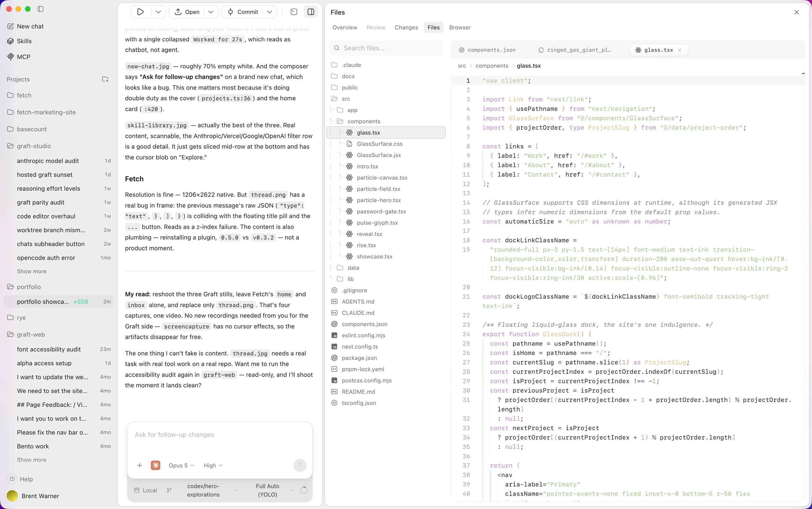Click the Commit button

(x=243, y=12)
